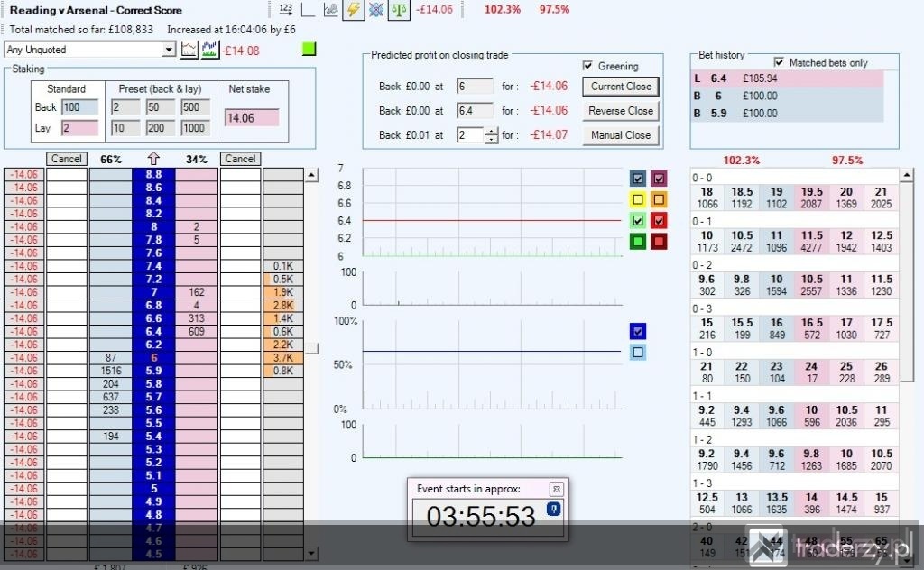Viewport: 924px width, 570px height.
Task: Select the preset stake 500 box
Action: point(196,107)
